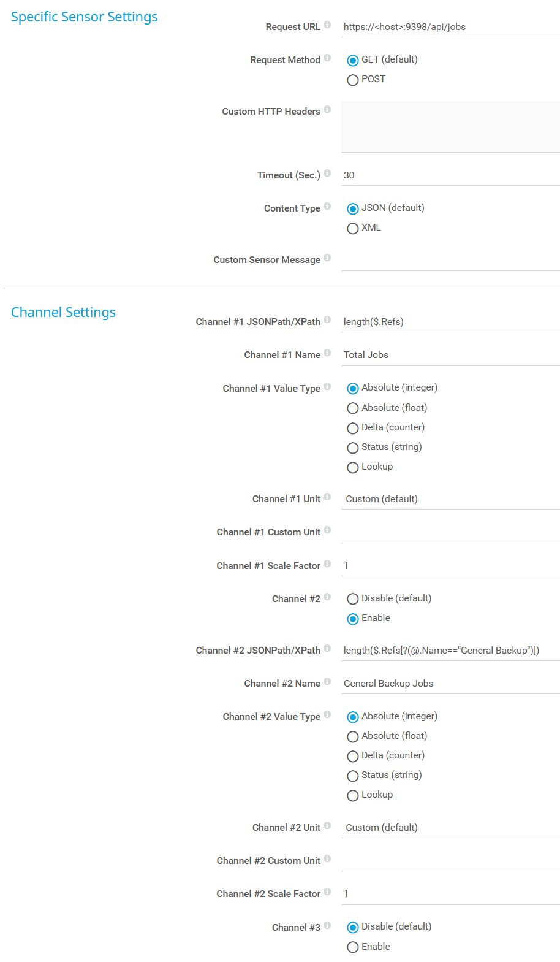Click help icon beside Channel #2 Name
Viewport: 560px width, 962px height.
click(x=327, y=681)
